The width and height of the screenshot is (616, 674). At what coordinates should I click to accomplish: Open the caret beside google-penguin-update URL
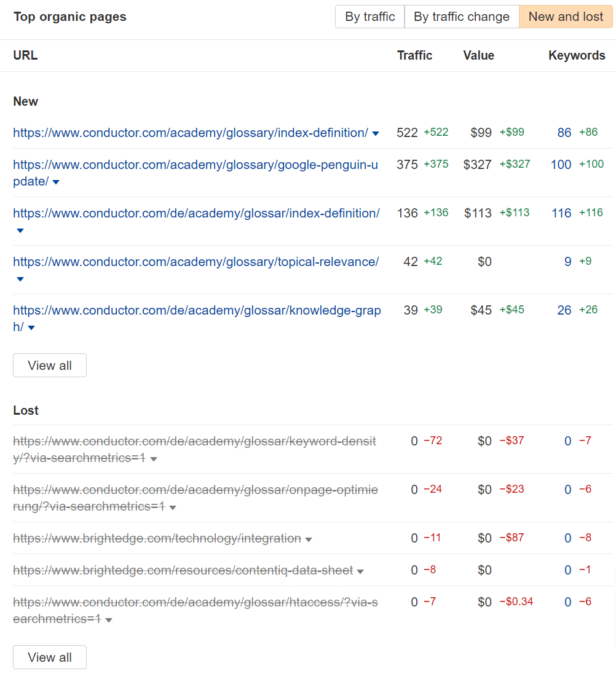(x=55, y=182)
